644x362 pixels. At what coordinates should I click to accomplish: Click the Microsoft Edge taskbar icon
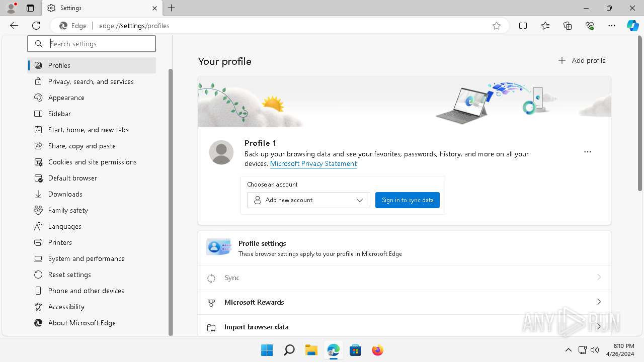point(333,350)
